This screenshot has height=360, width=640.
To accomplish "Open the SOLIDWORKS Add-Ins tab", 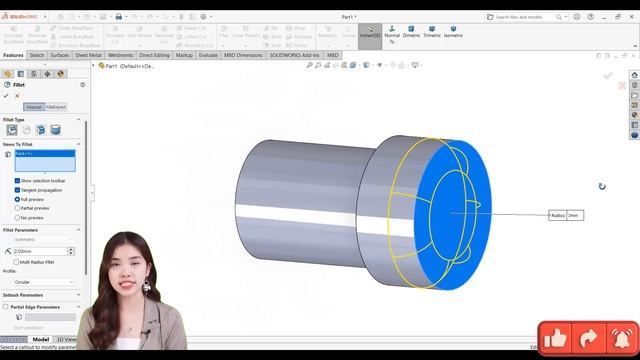I will coord(295,55).
